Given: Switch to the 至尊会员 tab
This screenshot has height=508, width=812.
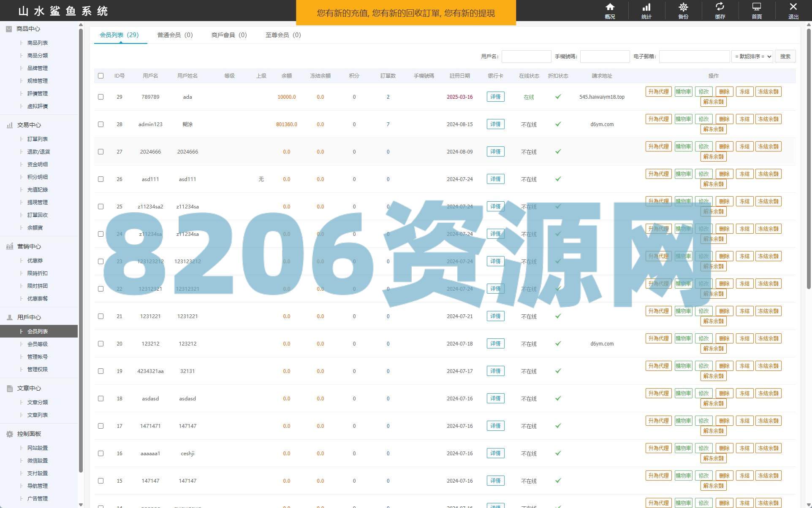Looking at the screenshot, I should pos(283,35).
